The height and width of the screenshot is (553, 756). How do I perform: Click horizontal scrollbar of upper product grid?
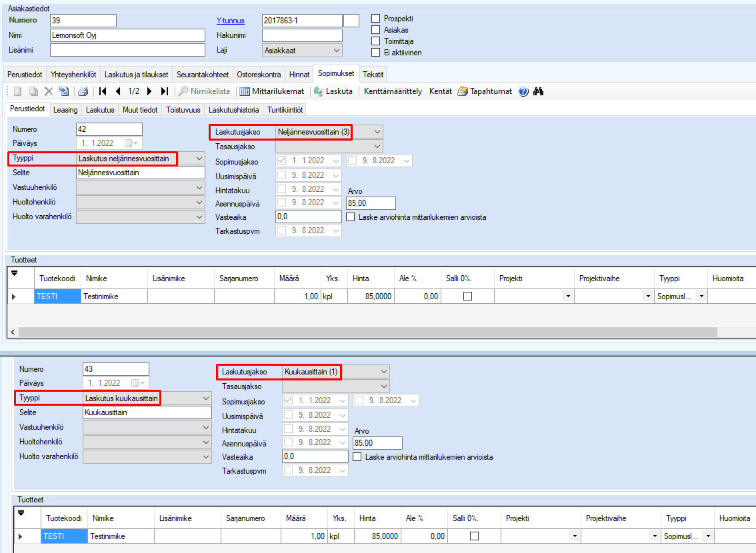coord(367,332)
